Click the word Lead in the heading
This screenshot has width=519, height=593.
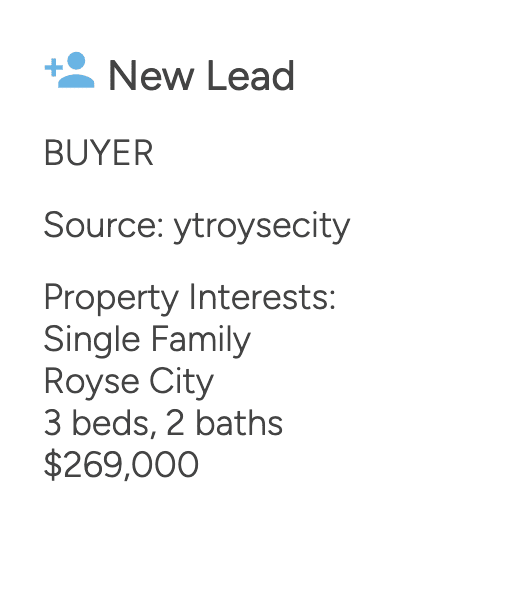(251, 76)
